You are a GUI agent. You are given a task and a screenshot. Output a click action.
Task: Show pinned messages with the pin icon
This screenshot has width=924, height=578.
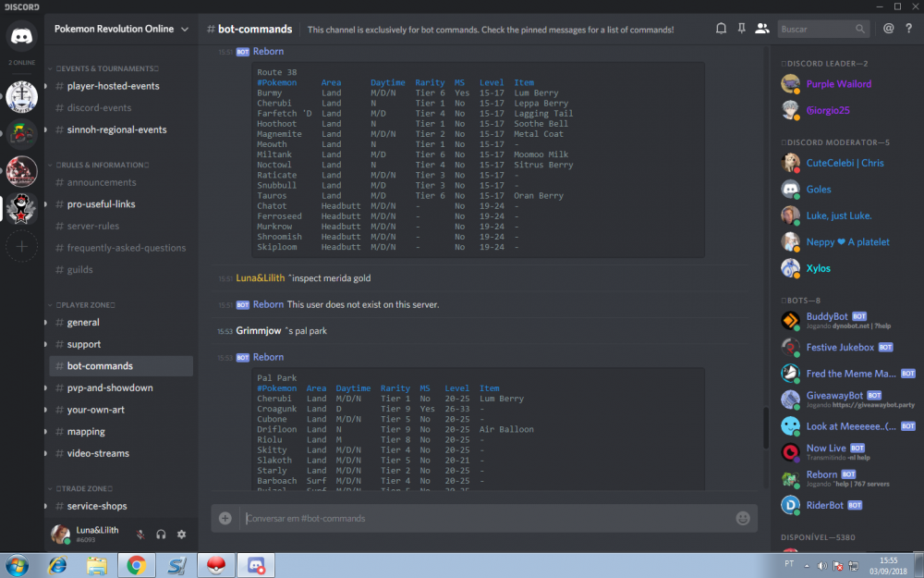click(x=741, y=29)
